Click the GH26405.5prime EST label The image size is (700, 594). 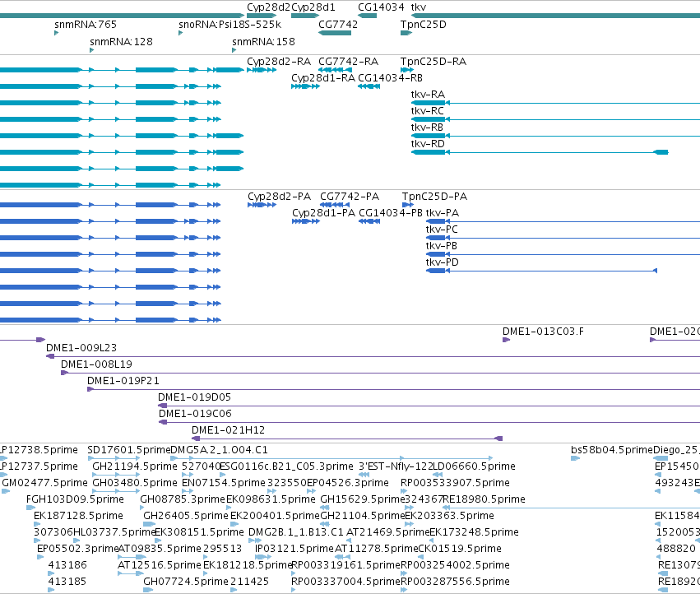click(x=186, y=517)
